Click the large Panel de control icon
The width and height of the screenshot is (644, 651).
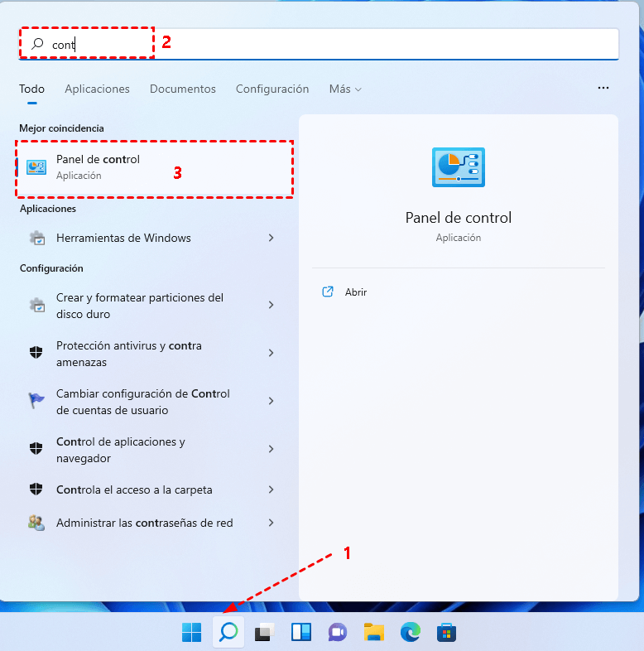point(458,167)
